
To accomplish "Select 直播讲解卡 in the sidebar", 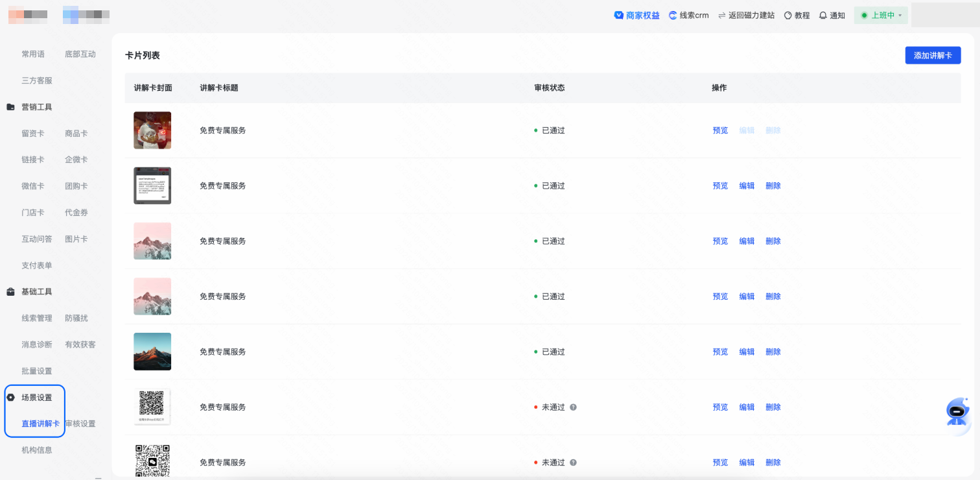I will [x=40, y=424].
